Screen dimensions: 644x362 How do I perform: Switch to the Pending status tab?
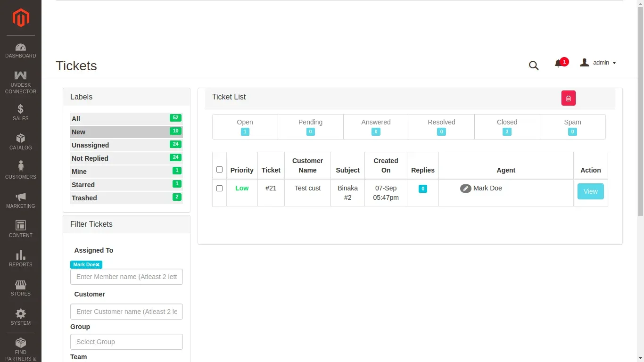[311, 127]
